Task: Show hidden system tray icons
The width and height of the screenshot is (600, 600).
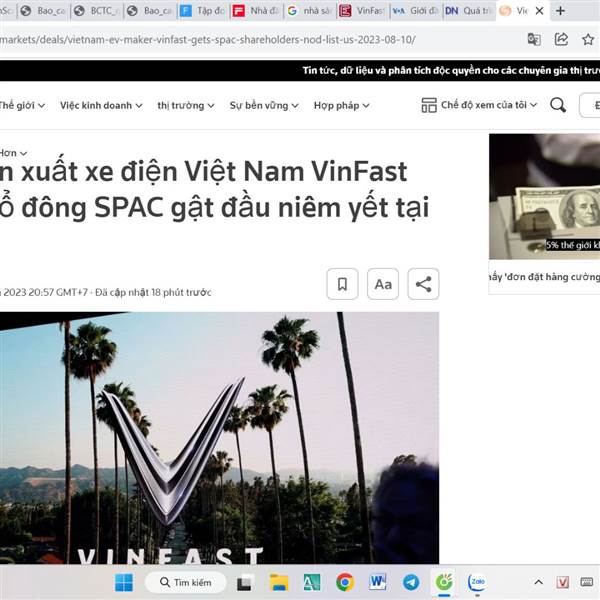Action: (538, 582)
